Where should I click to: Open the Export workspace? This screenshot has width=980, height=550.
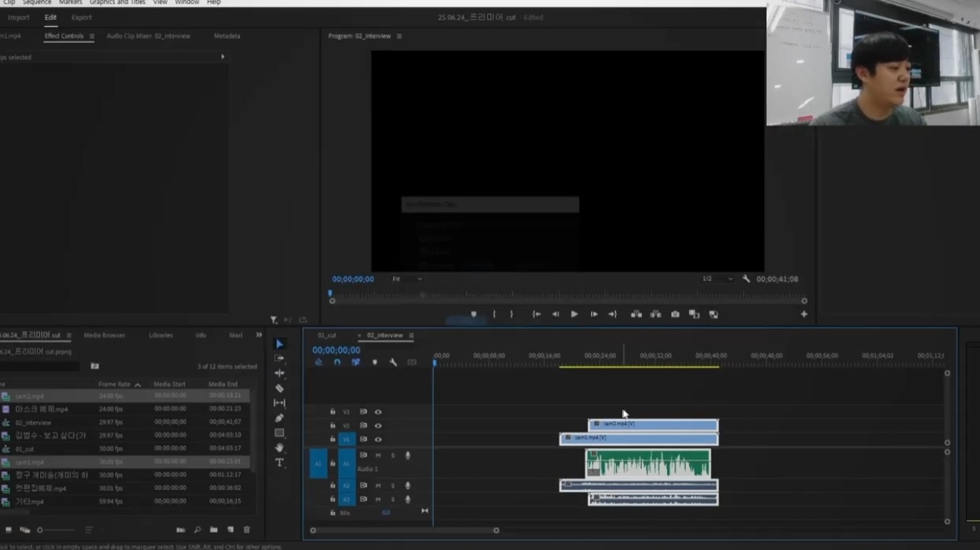(81, 18)
